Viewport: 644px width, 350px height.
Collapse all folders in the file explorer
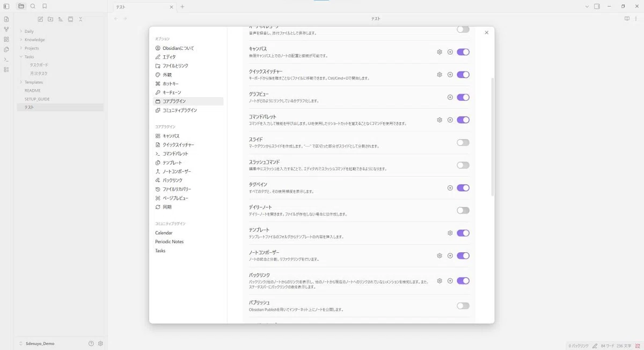point(80,19)
